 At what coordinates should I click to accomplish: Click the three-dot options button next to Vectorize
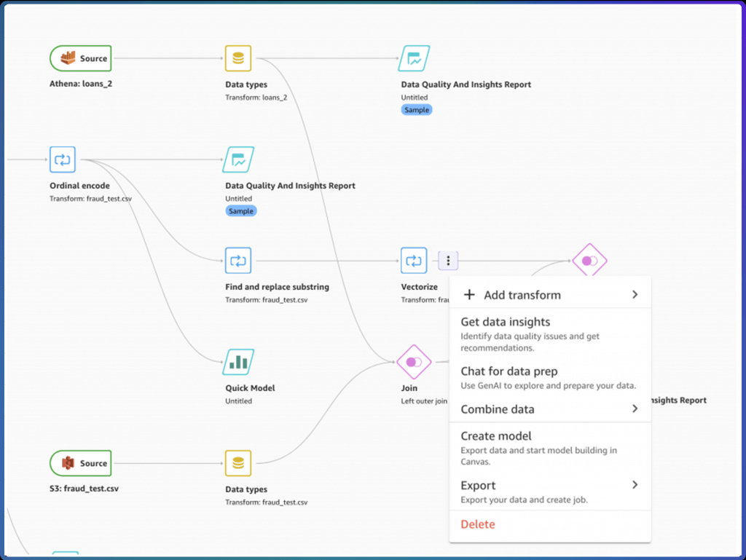pyautogui.click(x=448, y=261)
